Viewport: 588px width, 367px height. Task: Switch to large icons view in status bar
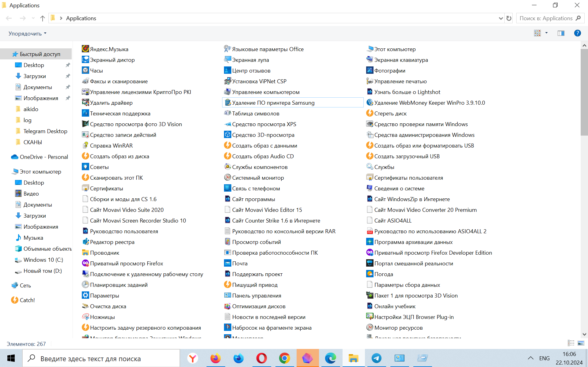(581, 343)
